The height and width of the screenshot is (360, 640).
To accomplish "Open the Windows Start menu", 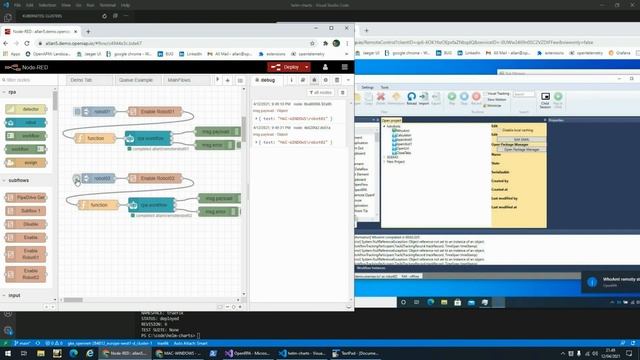I will pyautogui.click(x=7, y=353).
